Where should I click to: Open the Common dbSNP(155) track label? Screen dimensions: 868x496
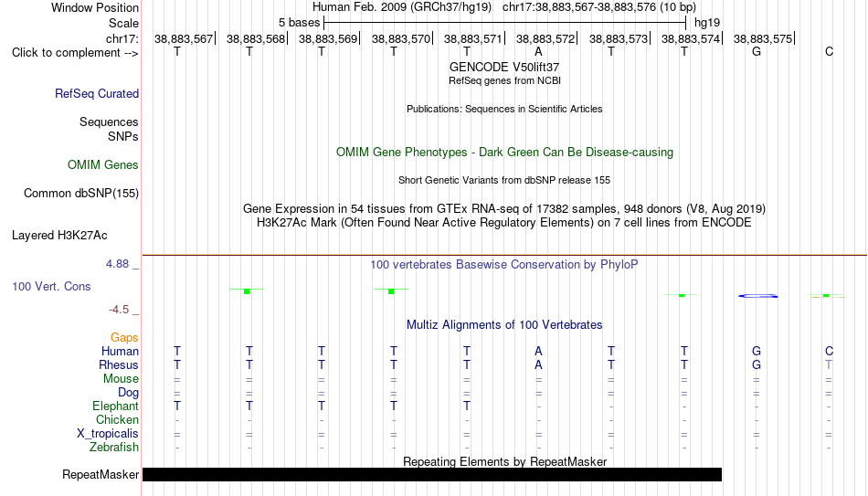coord(81,194)
